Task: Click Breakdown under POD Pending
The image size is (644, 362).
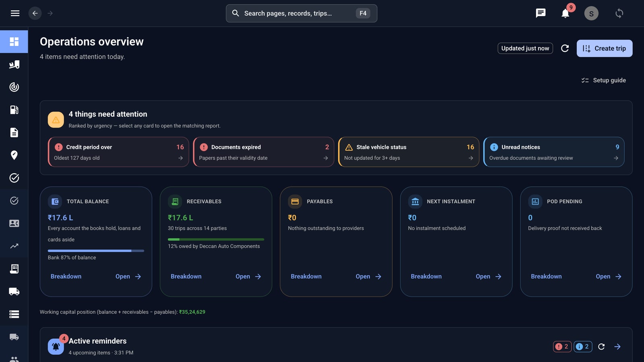Action: coord(546,276)
